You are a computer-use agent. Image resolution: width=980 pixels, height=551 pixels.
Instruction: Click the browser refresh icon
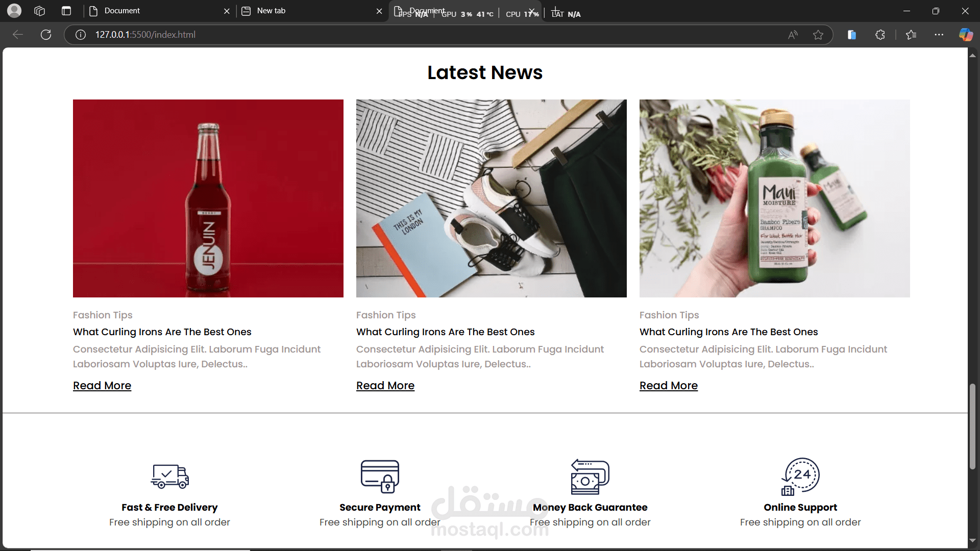coord(46,35)
